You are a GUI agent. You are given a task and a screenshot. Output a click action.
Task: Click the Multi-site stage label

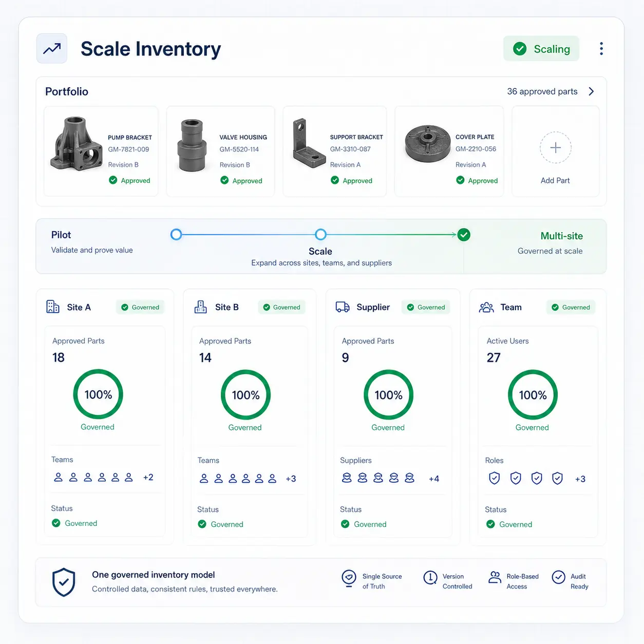point(561,236)
